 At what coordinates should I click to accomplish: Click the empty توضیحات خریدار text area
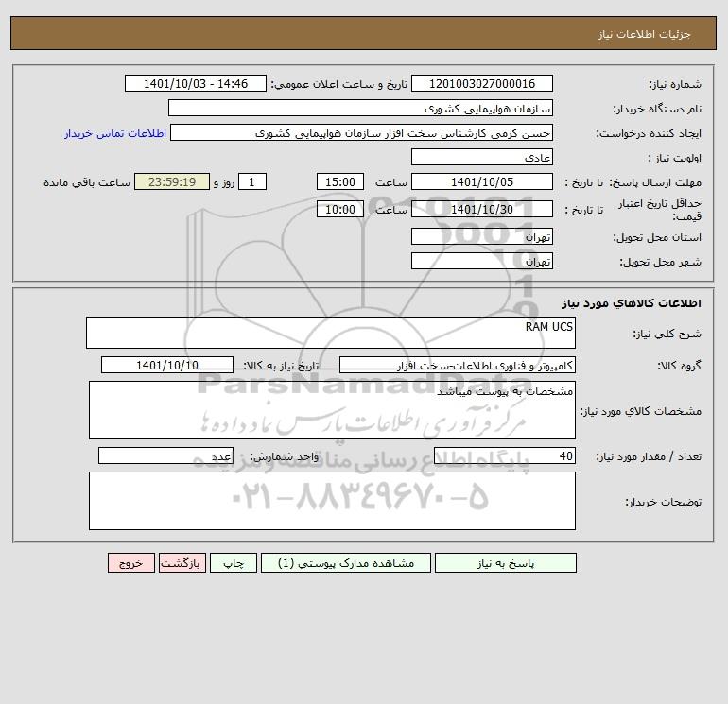(332, 501)
